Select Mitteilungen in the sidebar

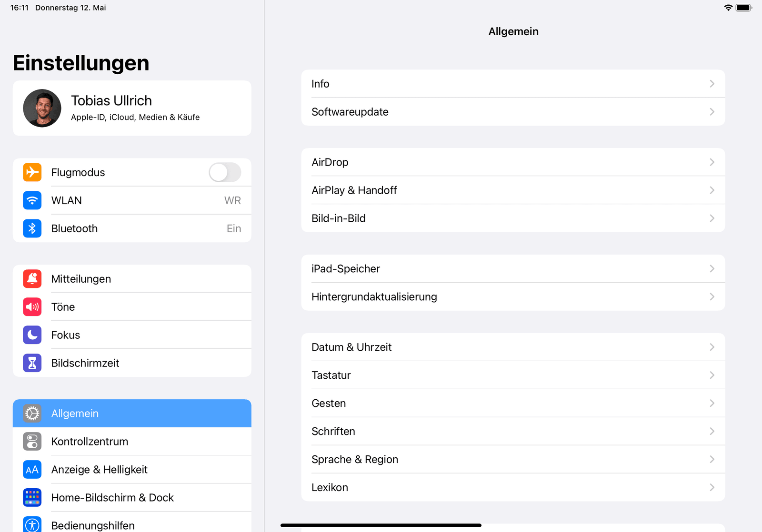pos(132,279)
